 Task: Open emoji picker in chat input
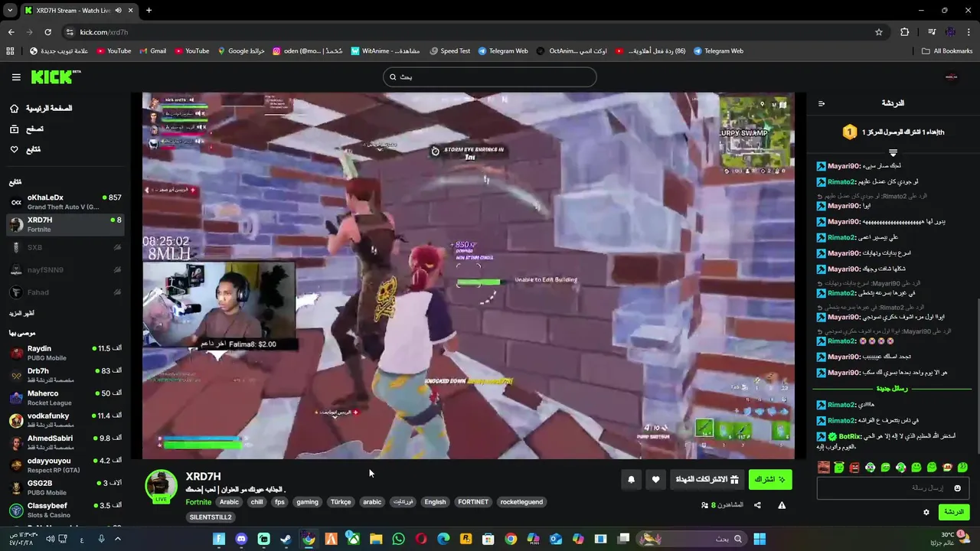pos(957,488)
